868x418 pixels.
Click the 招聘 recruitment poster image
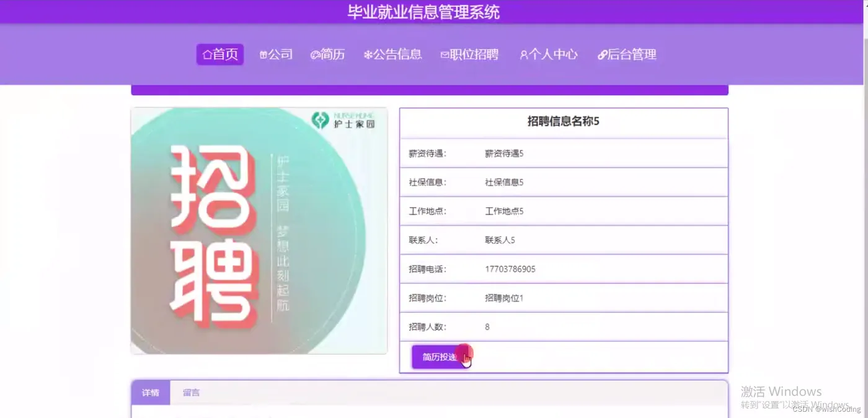[259, 231]
